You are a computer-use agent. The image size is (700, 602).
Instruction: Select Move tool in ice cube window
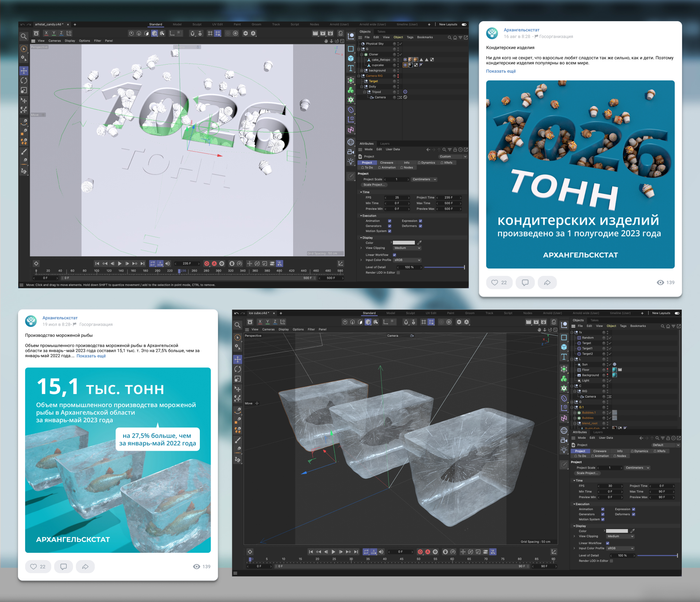237,359
